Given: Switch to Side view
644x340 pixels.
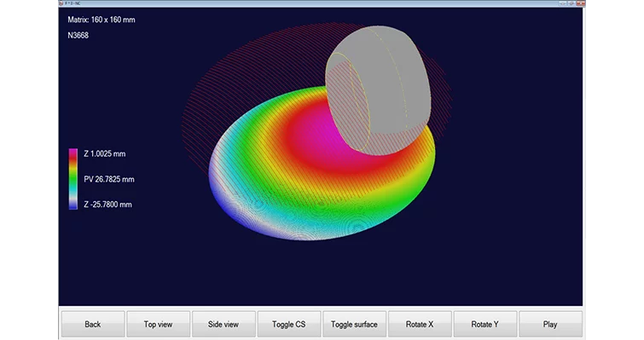Looking at the screenshot, I should tap(223, 324).
